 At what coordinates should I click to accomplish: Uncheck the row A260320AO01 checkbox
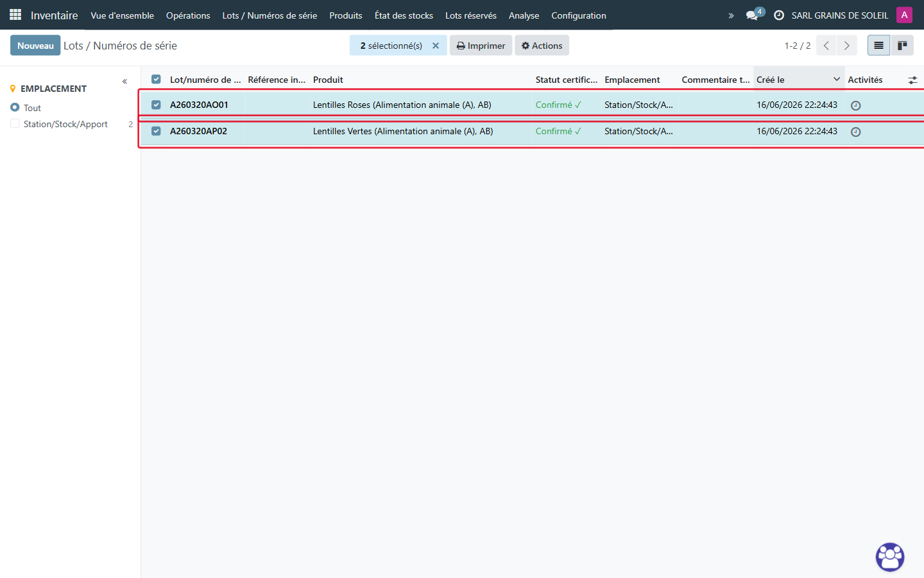pos(156,105)
